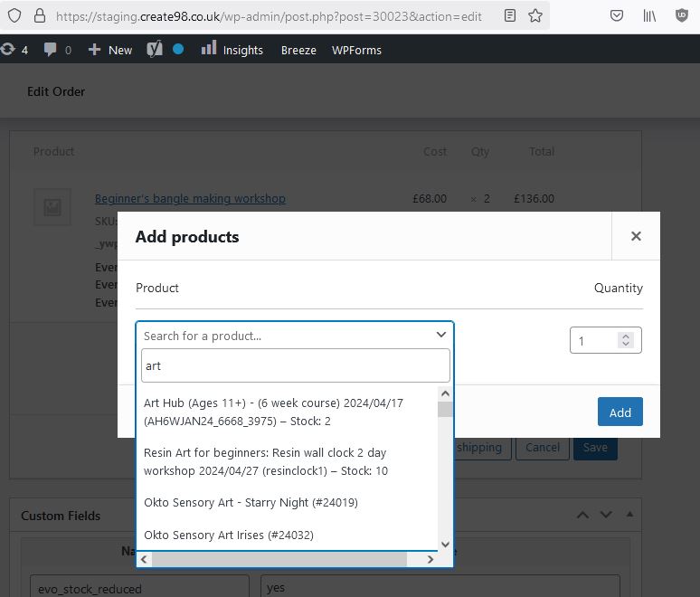Decrease quantity with the down stepper arrow
The height and width of the screenshot is (597, 700).
click(626, 344)
